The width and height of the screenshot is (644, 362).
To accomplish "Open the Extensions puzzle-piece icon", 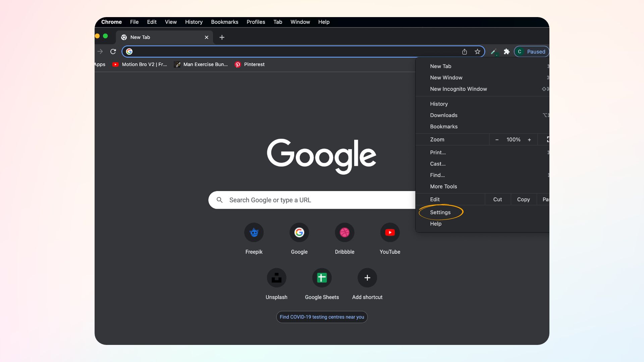I will 506,52.
